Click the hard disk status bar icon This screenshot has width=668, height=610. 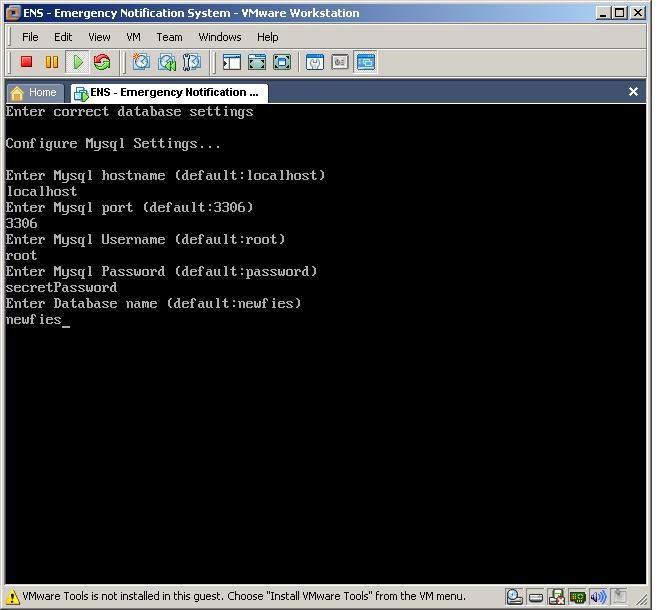click(514, 597)
